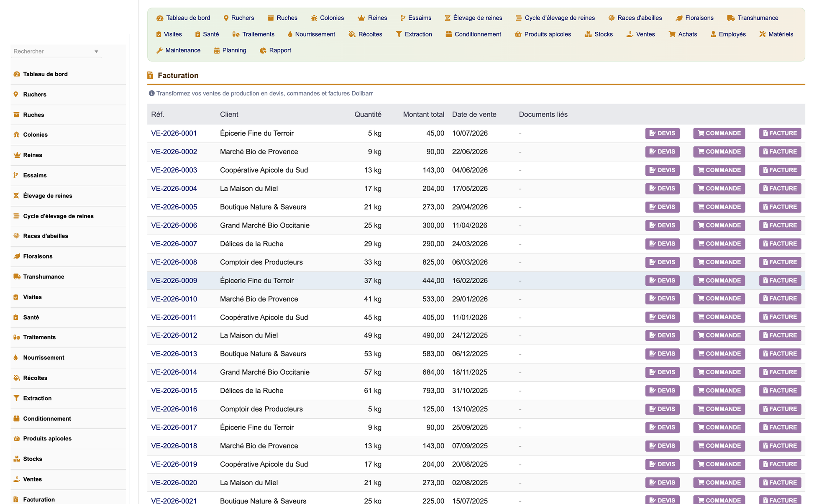Click the Achats cart icon in top navigation
The width and height of the screenshot is (814, 504).
coord(672,34)
